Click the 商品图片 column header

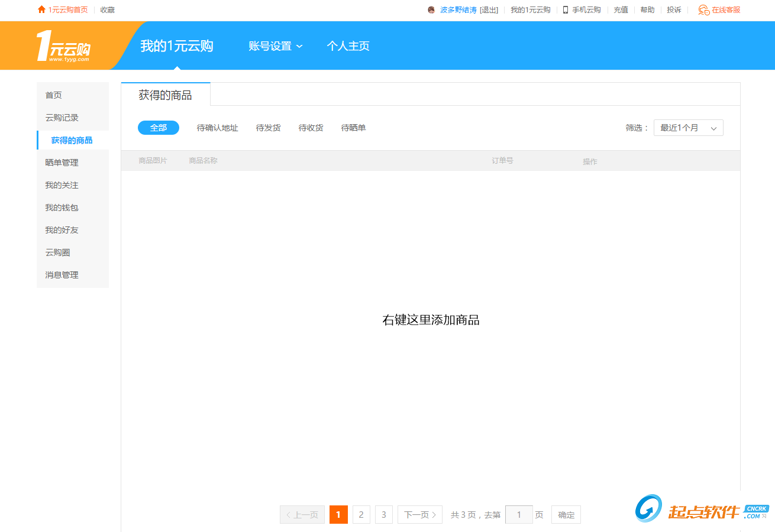(153, 161)
